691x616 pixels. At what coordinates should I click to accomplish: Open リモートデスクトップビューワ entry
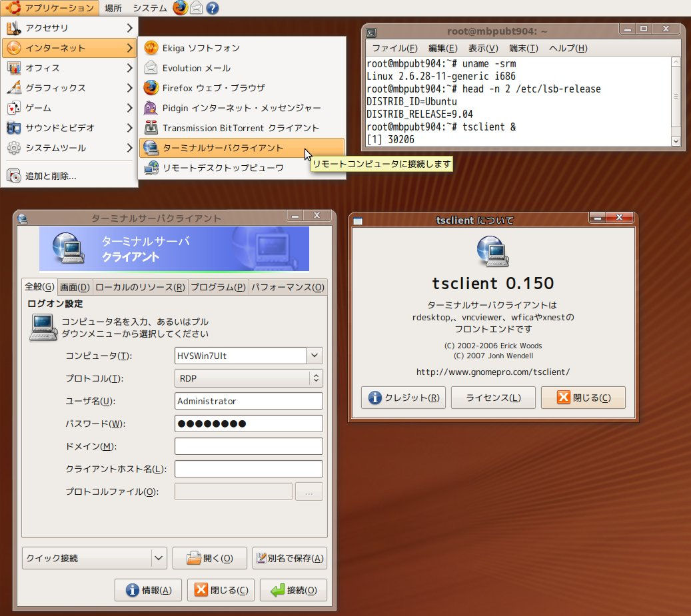241,168
